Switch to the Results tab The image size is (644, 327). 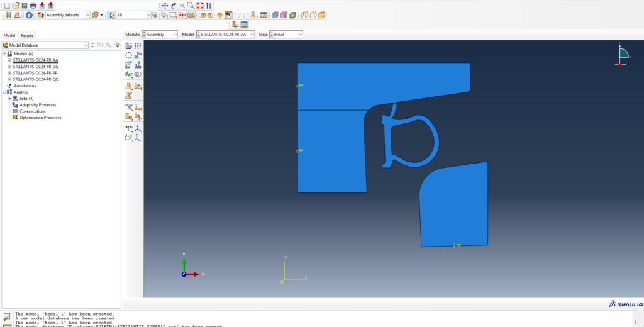click(x=27, y=36)
